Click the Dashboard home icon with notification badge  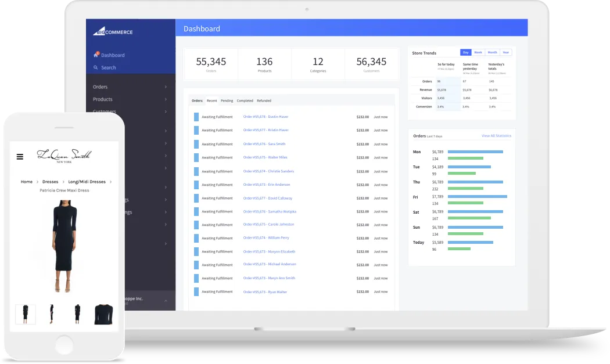tap(96, 55)
